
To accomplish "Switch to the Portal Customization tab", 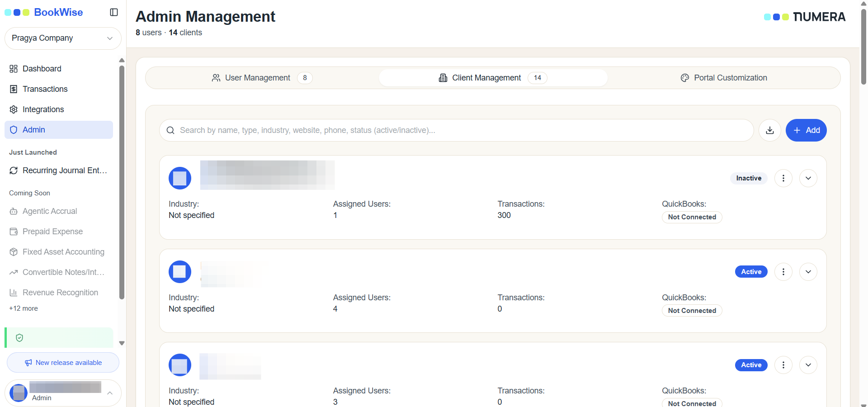I will [724, 78].
